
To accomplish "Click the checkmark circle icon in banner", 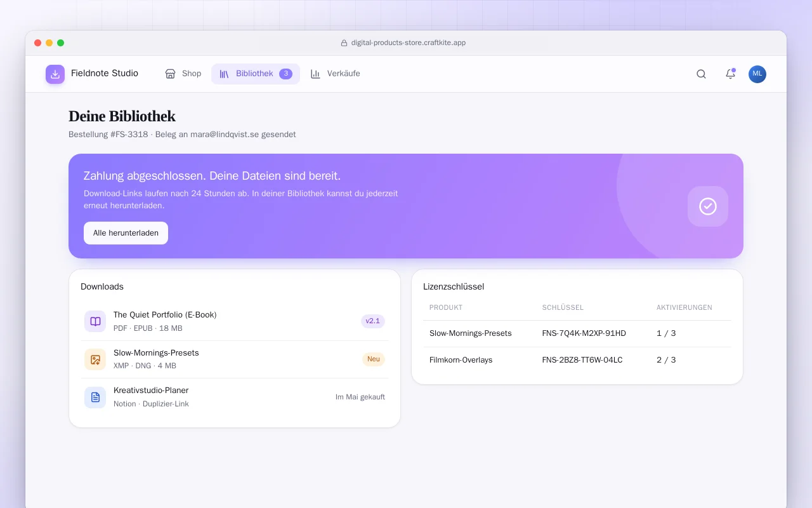I will [x=708, y=206].
